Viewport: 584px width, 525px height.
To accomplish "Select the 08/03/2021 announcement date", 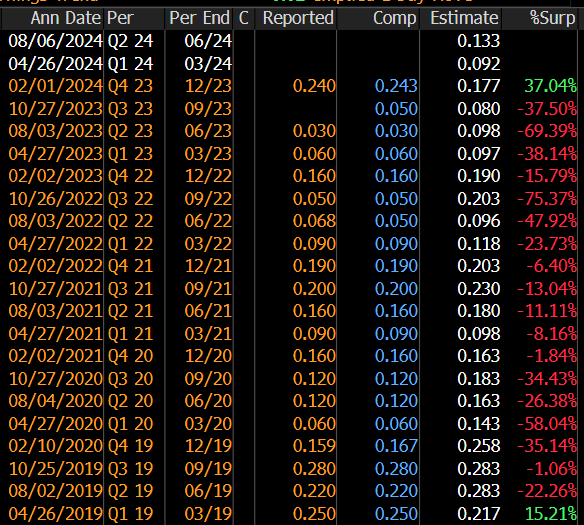I will [x=55, y=311].
